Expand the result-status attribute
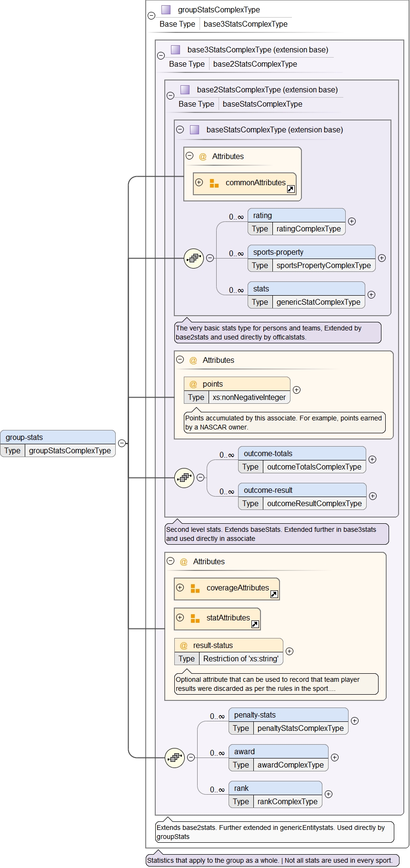The image size is (410, 868). click(x=290, y=651)
